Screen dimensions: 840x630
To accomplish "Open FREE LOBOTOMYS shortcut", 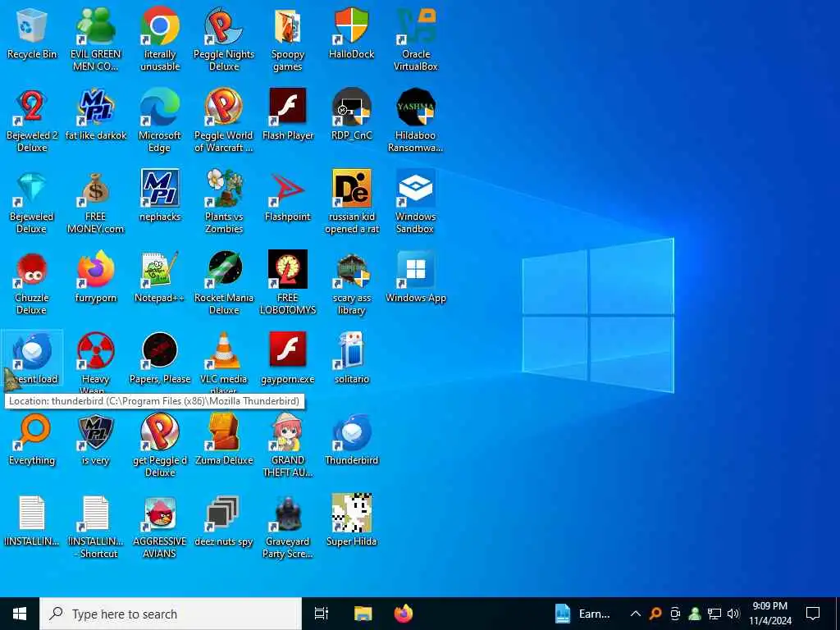I will pos(288,283).
